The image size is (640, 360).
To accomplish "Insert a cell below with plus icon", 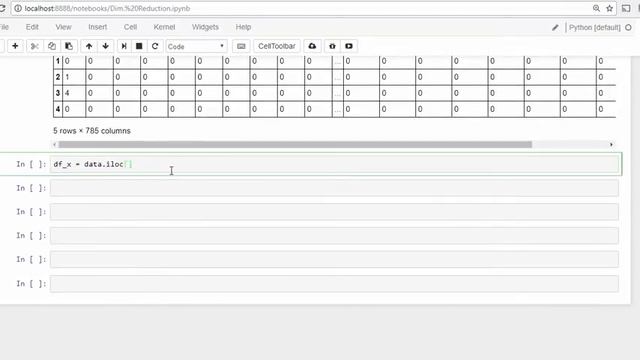I will point(15,46).
